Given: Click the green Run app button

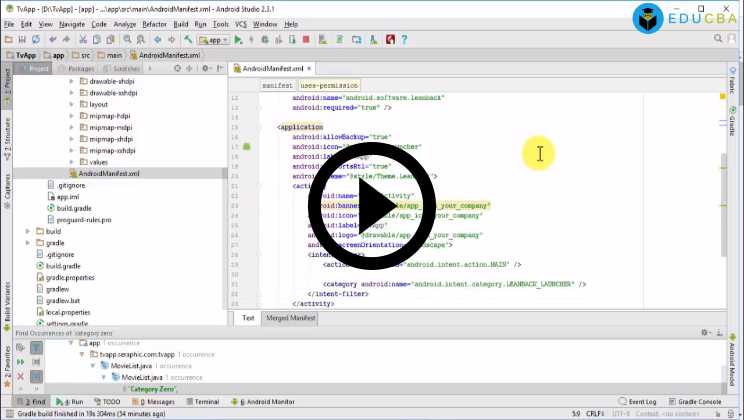Looking at the screenshot, I should coord(238,40).
